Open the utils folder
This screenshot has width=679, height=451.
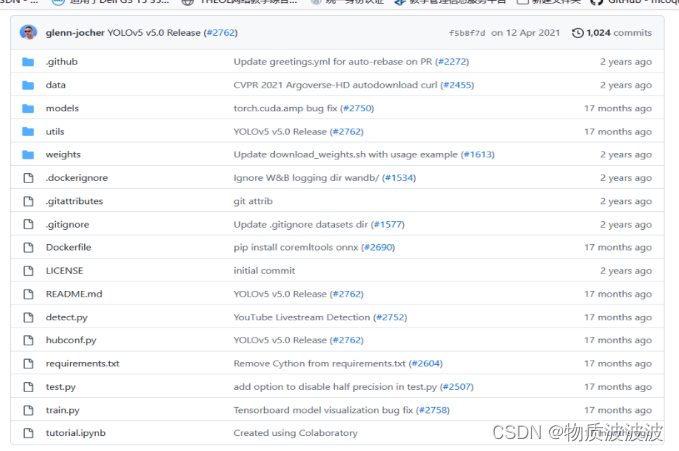click(55, 132)
